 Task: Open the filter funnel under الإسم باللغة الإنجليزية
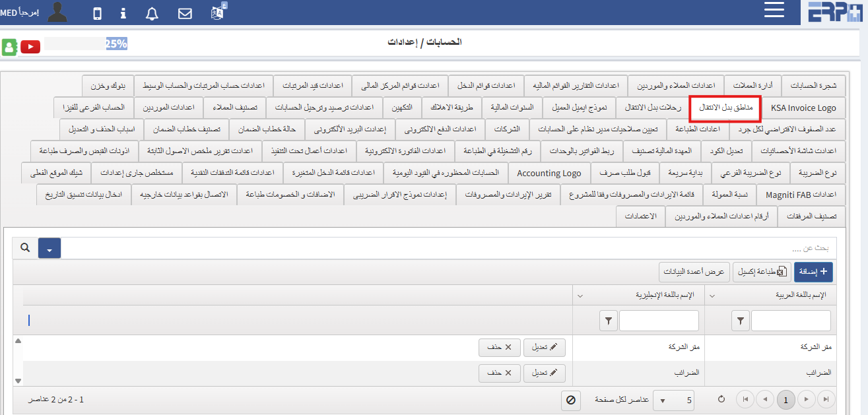coord(608,321)
